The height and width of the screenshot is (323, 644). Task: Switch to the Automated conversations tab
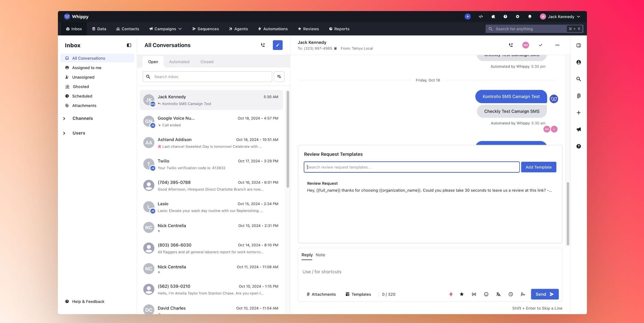[x=179, y=62]
